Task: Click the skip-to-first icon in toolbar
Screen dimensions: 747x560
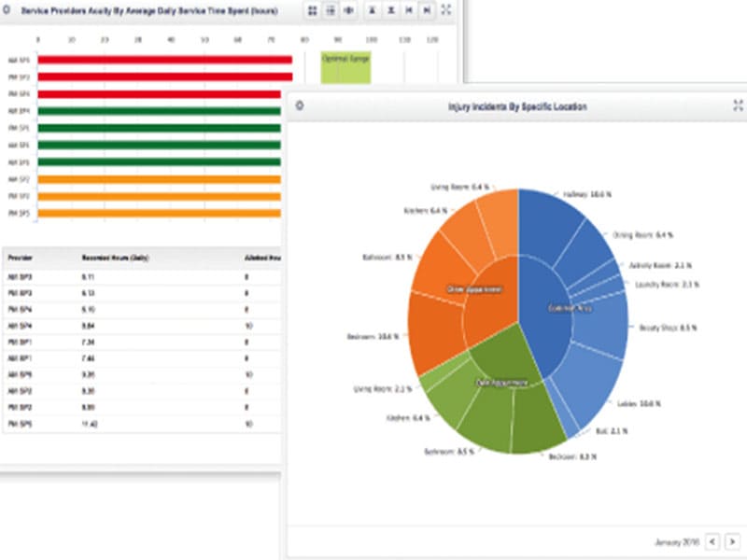Action: (x=409, y=10)
